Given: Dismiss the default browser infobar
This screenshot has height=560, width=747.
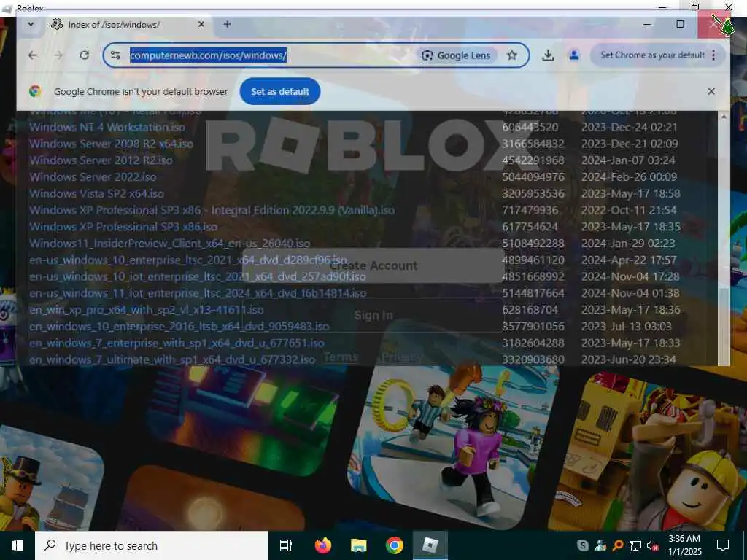Looking at the screenshot, I should (711, 91).
